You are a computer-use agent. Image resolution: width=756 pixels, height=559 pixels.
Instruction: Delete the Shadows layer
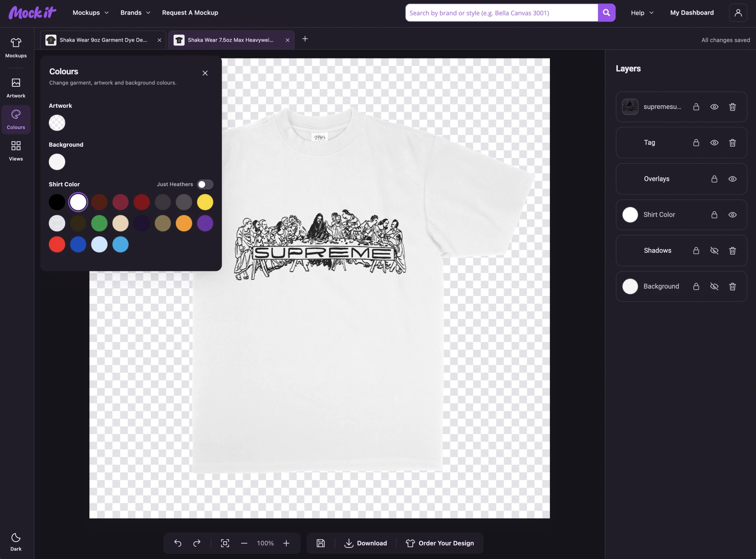click(x=732, y=251)
